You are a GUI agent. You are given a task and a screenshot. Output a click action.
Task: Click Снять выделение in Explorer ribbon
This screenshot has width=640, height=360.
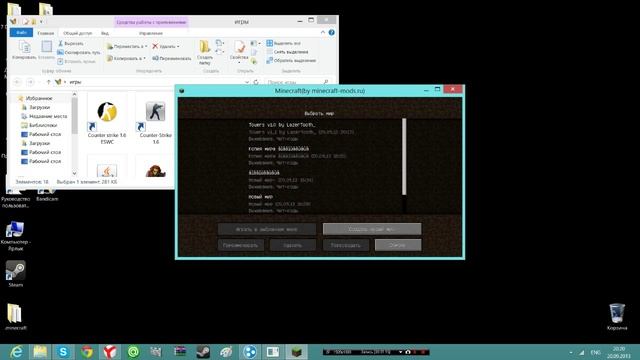287,52
